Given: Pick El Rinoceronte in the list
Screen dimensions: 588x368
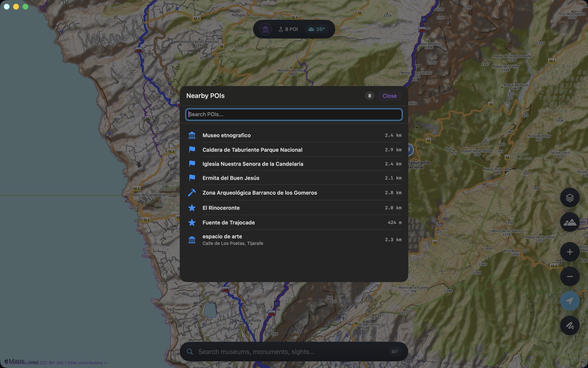Looking at the screenshot, I should [x=294, y=208].
